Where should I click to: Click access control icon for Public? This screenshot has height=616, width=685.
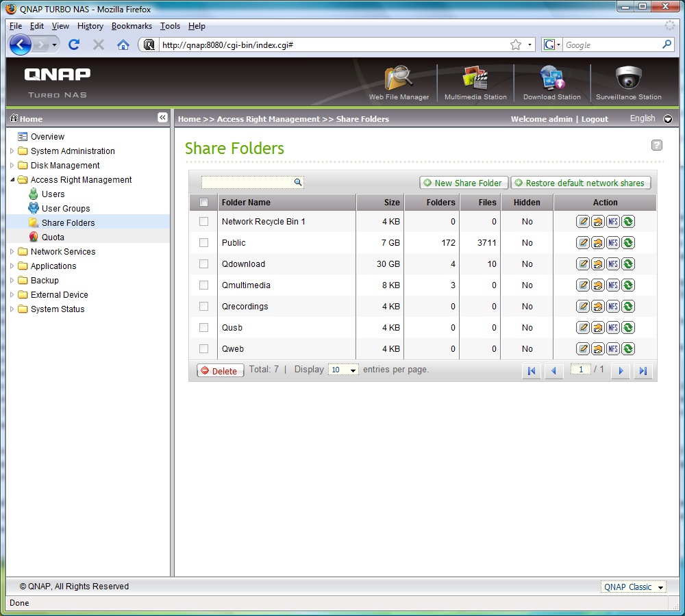tap(597, 243)
